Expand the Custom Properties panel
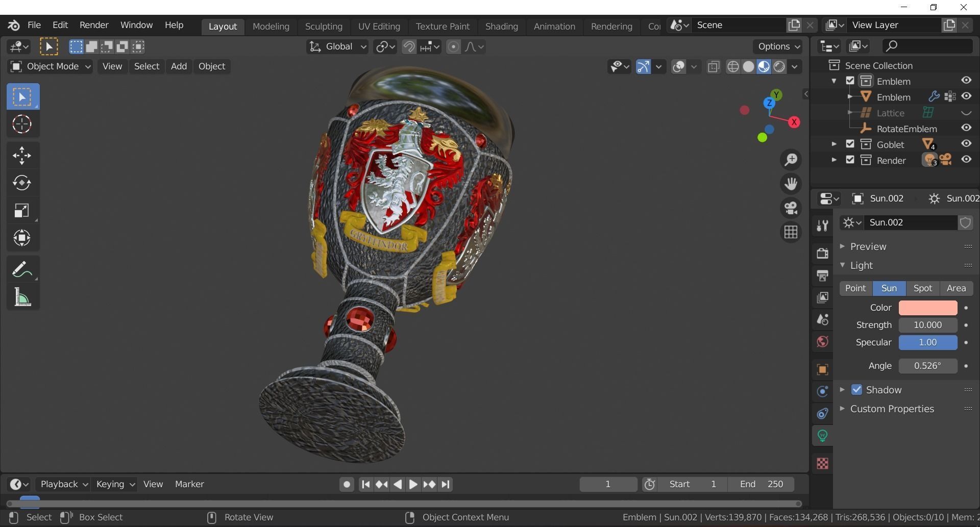Image resolution: width=980 pixels, height=527 pixels. (842, 409)
